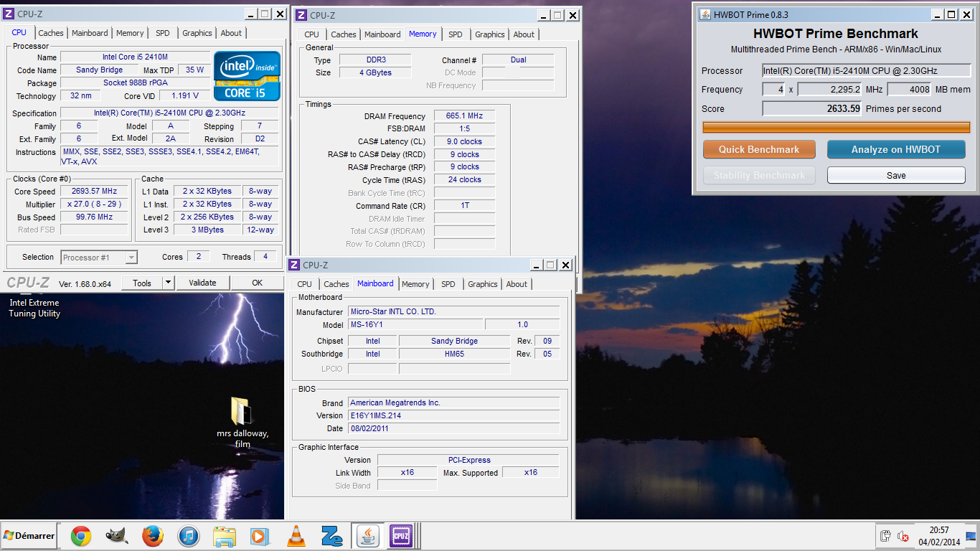Save the HWBOT Prime result
The height and width of the screenshot is (551, 980).
click(896, 175)
